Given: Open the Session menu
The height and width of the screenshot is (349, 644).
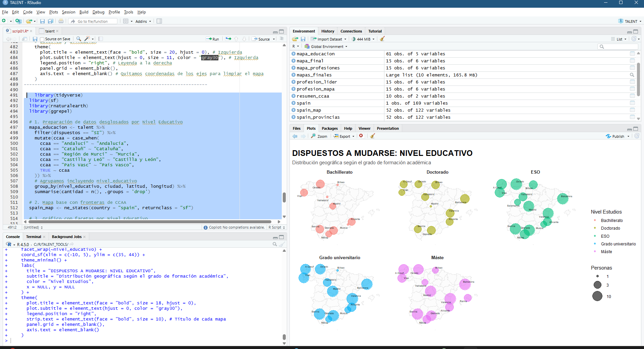Looking at the screenshot, I should 68,12.
